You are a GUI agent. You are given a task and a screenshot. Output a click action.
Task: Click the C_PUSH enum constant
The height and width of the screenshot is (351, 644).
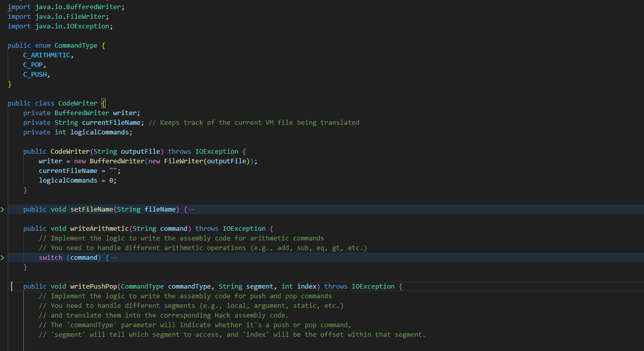(x=35, y=74)
